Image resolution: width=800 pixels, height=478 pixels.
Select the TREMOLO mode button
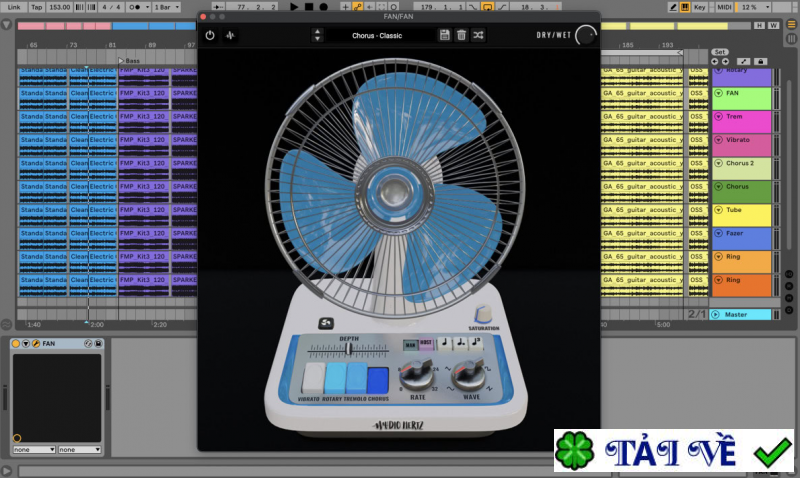pos(356,378)
